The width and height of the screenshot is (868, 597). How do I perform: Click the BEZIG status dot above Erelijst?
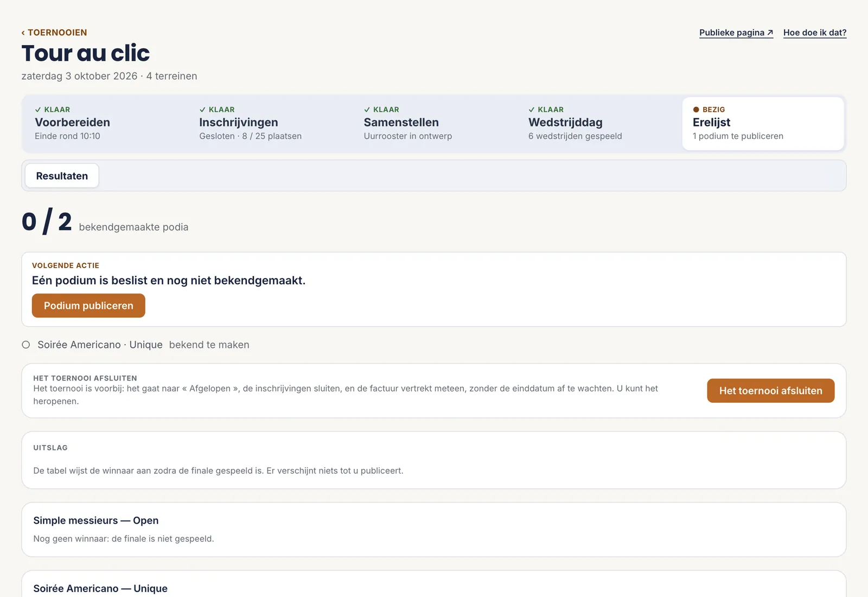point(696,110)
